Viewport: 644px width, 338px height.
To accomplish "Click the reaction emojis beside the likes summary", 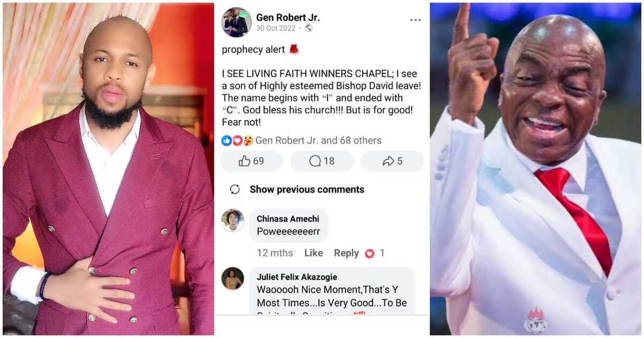I will [237, 140].
